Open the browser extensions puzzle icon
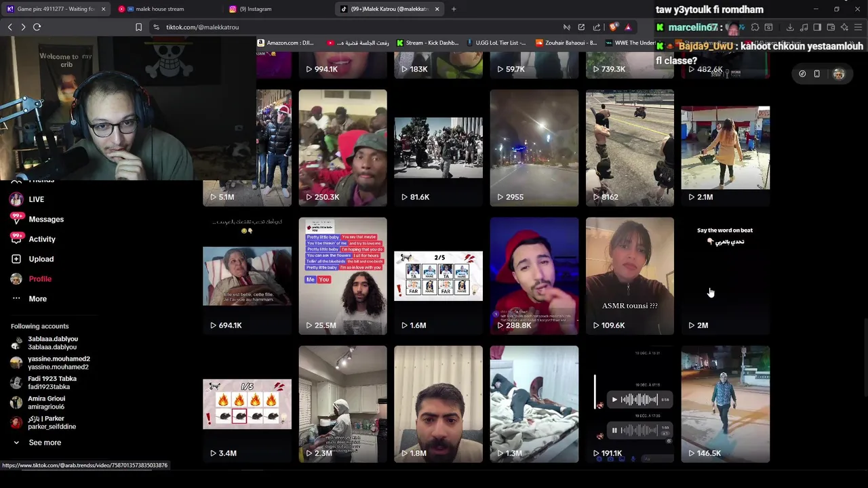Image resolution: width=868 pixels, height=488 pixels. coord(755,27)
